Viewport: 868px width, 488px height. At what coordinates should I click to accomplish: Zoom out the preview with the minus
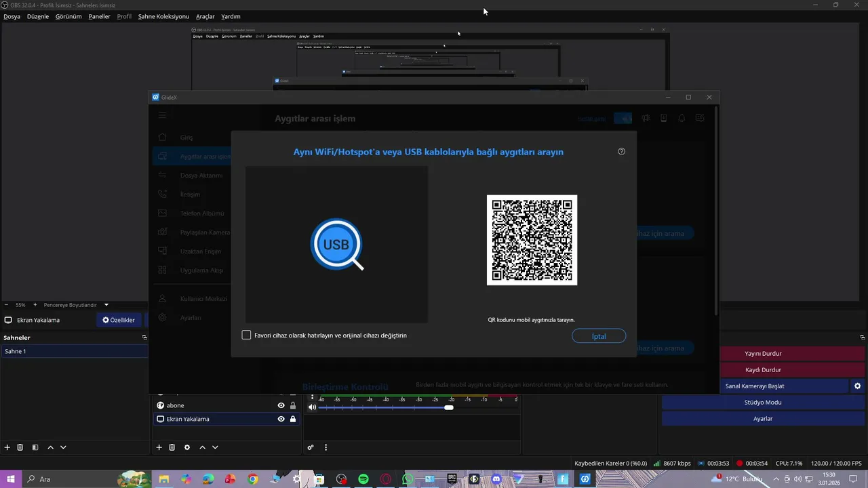point(6,305)
